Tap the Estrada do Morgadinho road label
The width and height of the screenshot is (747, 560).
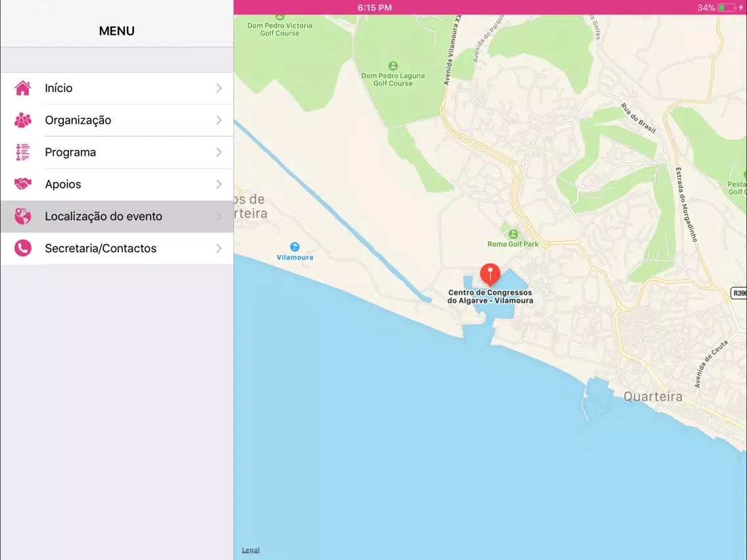[686, 204]
